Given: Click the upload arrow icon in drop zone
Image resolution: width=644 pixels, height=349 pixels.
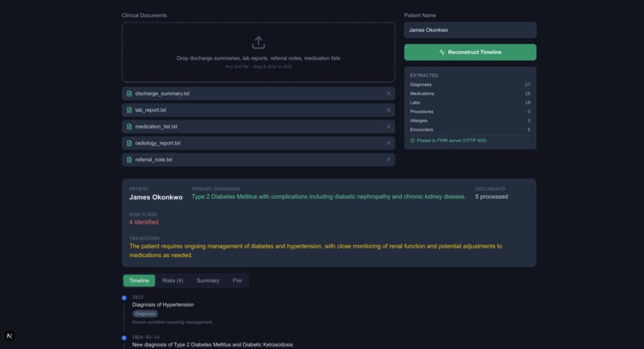Looking at the screenshot, I should point(258,42).
